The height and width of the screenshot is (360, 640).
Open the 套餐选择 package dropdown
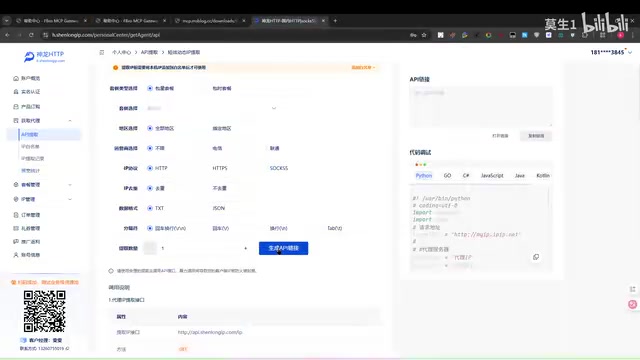(x=212, y=108)
